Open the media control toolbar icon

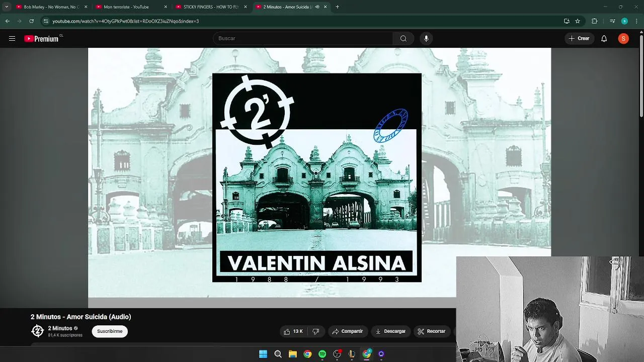pos(612,21)
